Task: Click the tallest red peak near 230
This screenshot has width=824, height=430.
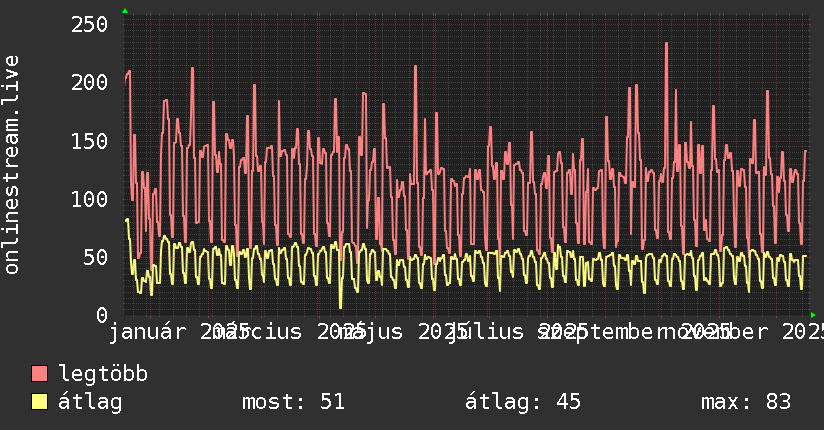Action: point(666,44)
